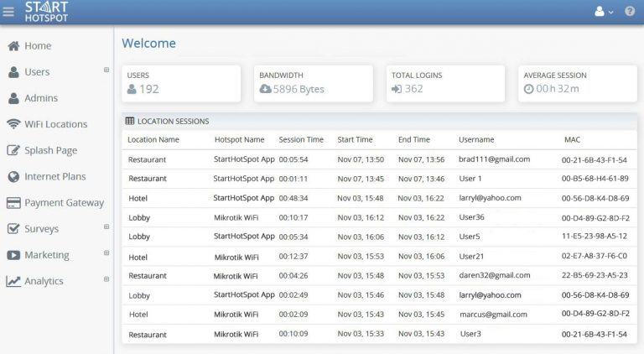644x354 pixels.
Task: Click the Internet Plans globe icon
Action: pos(13,177)
